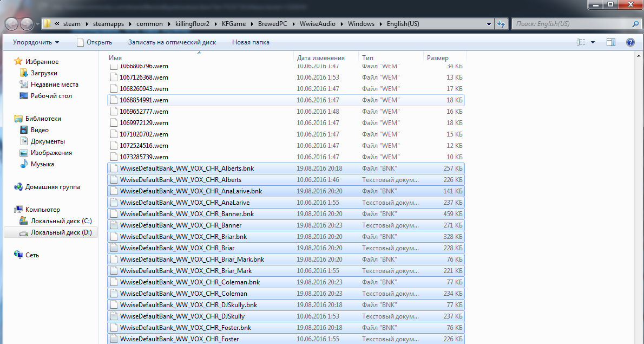Click icon of WwiseDefaultBank_WW_VOX_CHR_Alberts text document
Screen dimensions: 644x344
point(114,180)
